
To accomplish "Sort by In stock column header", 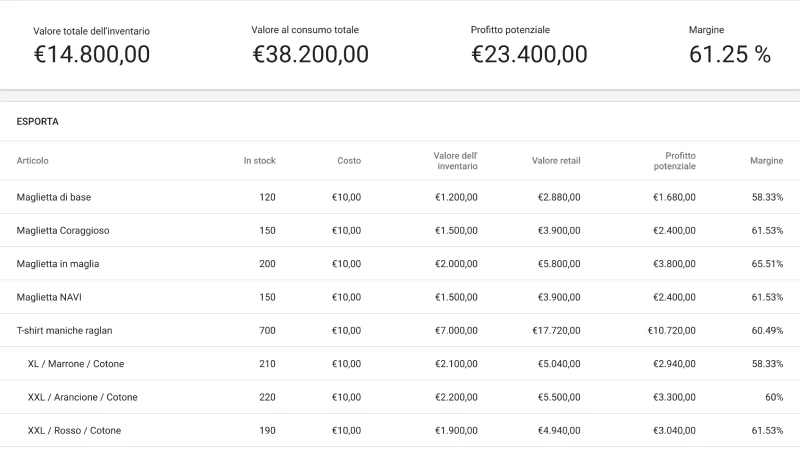I will click(259, 161).
